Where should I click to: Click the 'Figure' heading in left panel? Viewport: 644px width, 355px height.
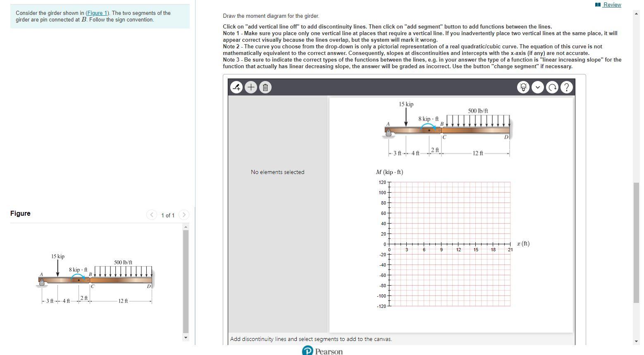pos(20,213)
